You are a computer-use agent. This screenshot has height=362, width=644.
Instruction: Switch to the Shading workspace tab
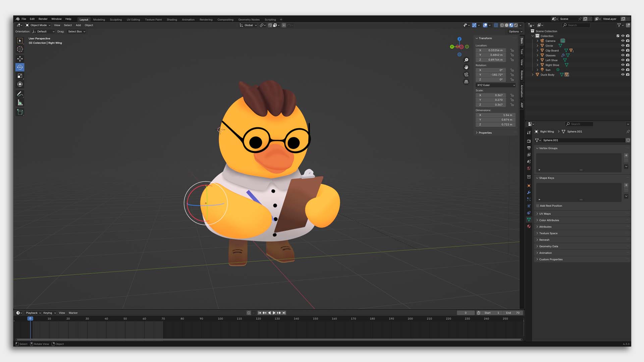point(172,19)
